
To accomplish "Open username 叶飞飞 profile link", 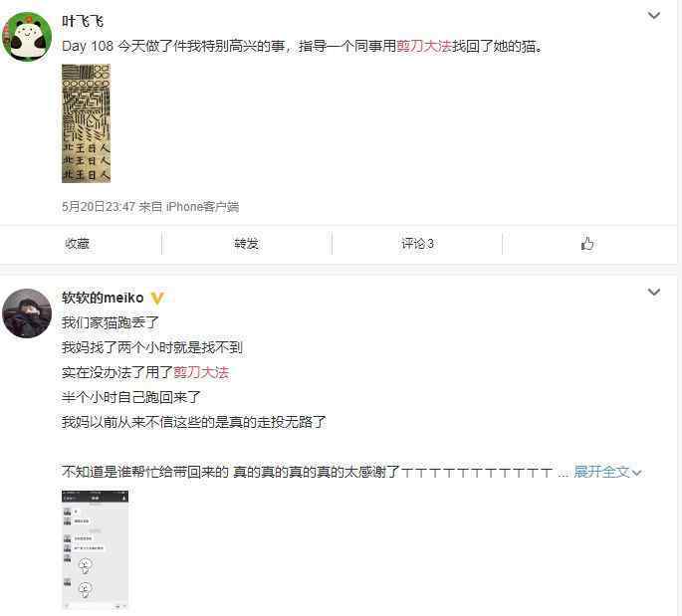I will point(83,21).
